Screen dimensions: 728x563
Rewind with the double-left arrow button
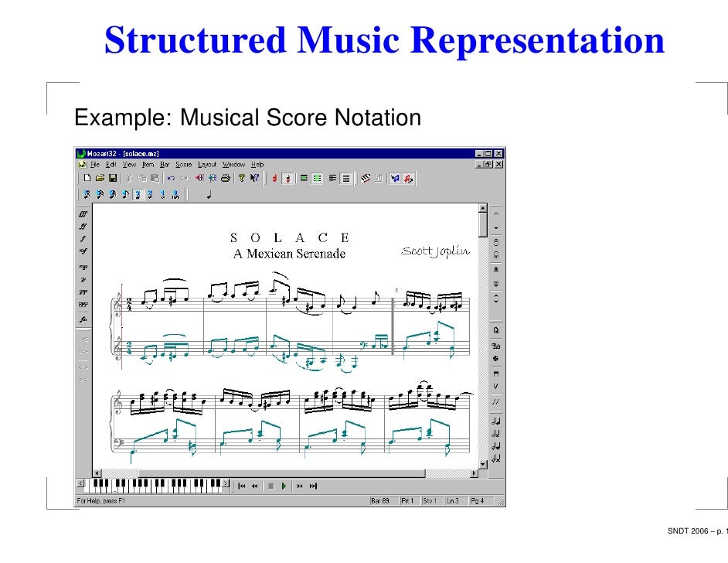(254, 486)
